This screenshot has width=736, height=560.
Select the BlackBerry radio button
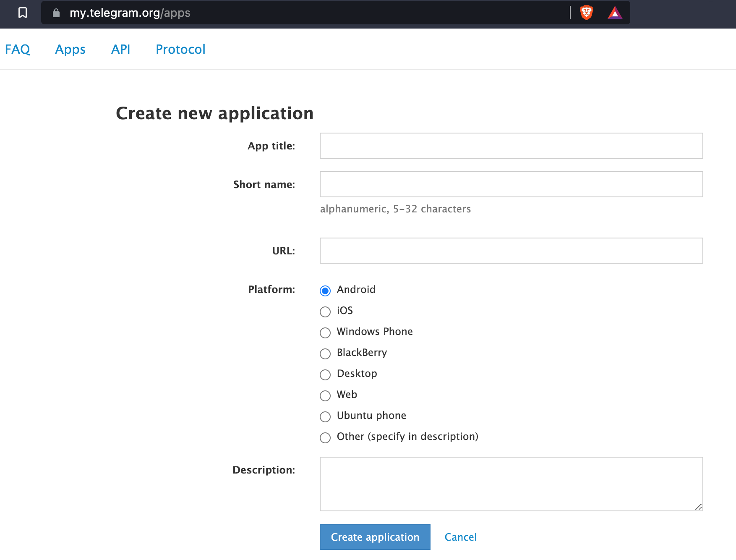(x=325, y=353)
